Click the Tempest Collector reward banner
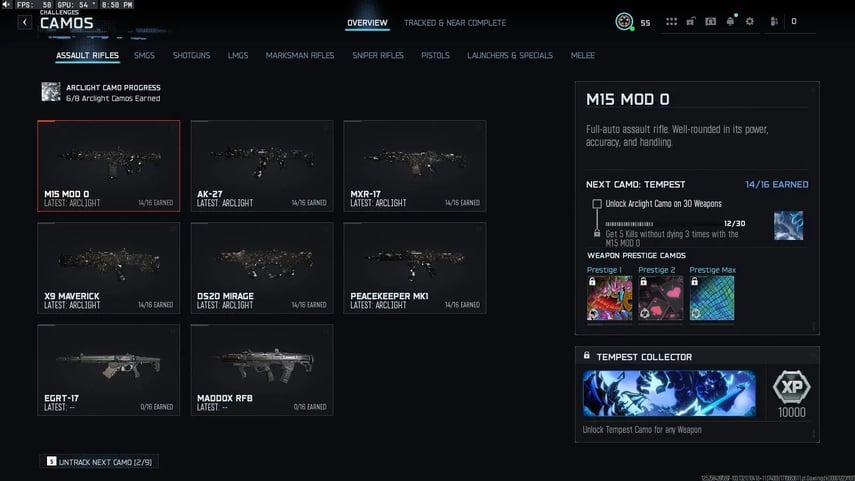855x481 pixels. click(669, 393)
